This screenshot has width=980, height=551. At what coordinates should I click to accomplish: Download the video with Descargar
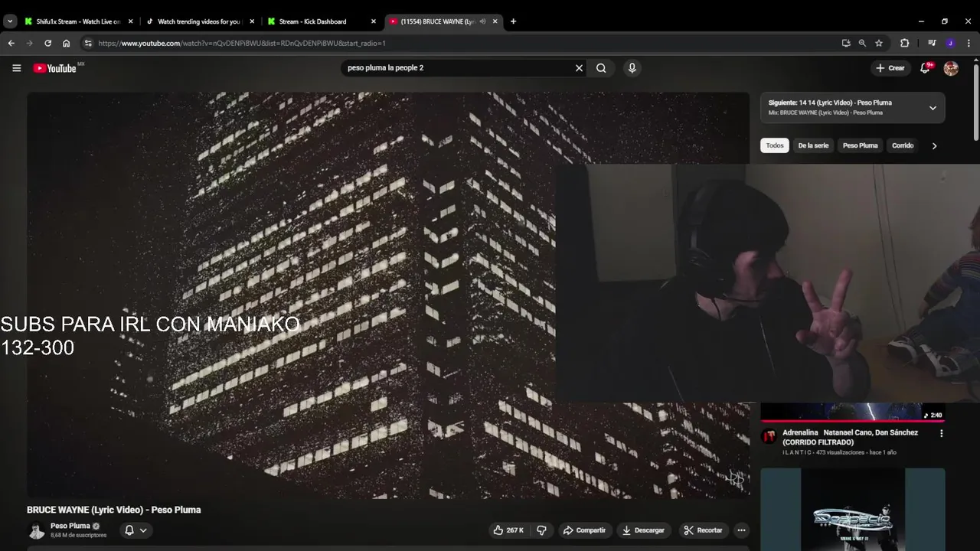tap(644, 530)
